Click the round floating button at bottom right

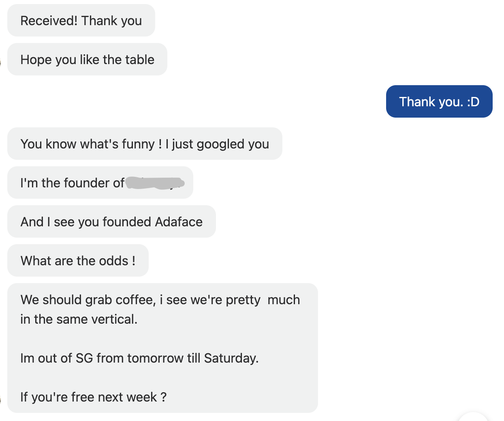click(473, 418)
